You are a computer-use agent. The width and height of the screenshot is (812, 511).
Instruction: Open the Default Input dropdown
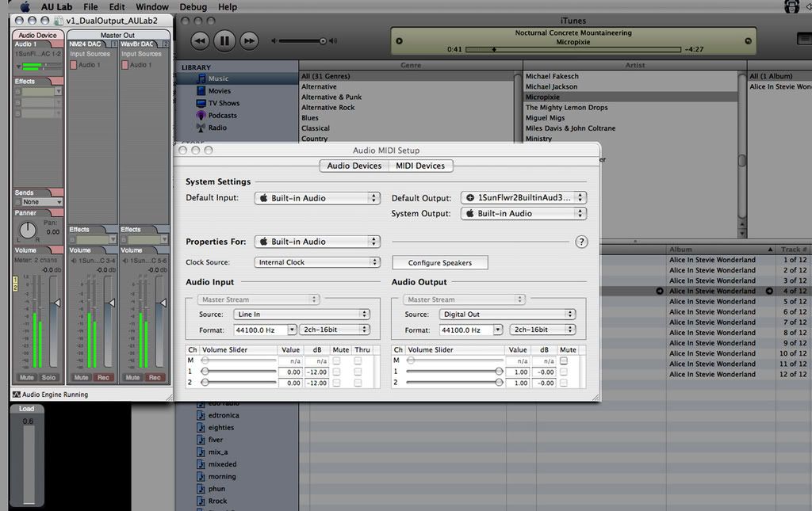317,198
